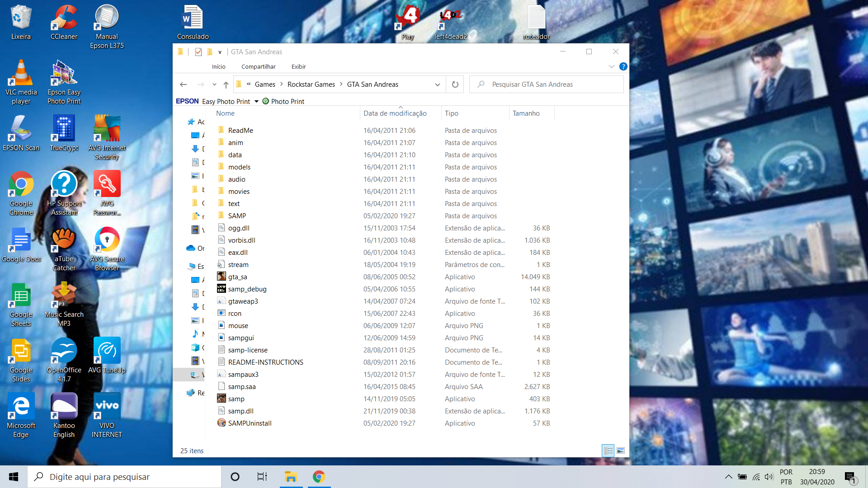Open the Exibir ribbon tab
The width and height of the screenshot is (868, 488).
298,66
